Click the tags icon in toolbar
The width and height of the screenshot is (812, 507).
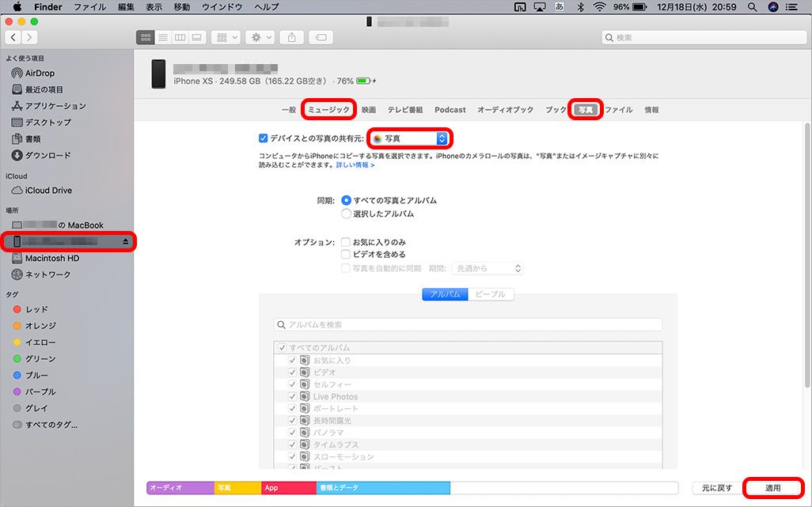click(x=320, y=37)
